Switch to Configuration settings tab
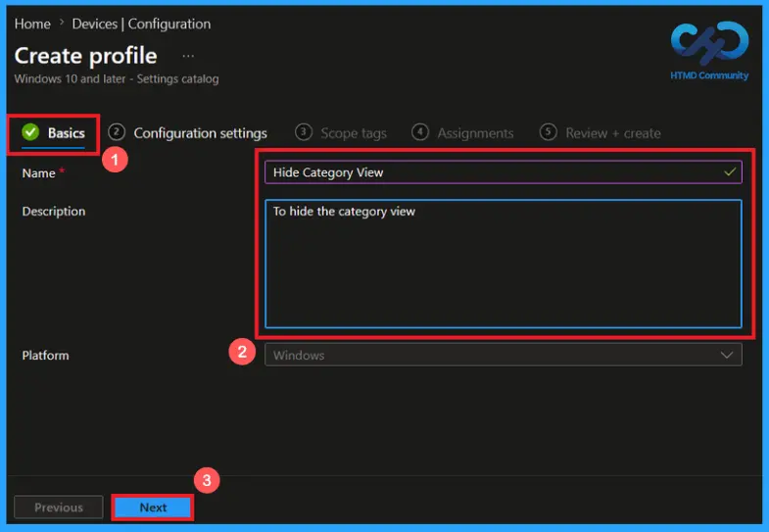 coord(188,133)
